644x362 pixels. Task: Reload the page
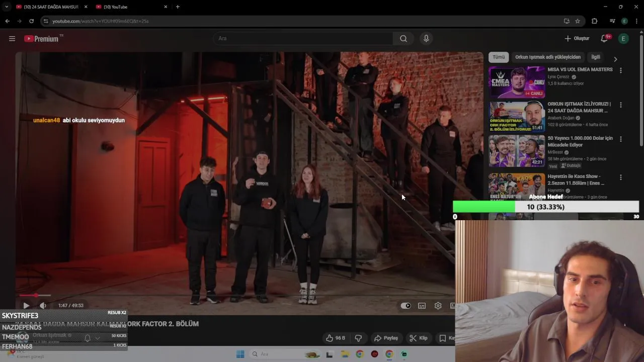coord(31,21)
